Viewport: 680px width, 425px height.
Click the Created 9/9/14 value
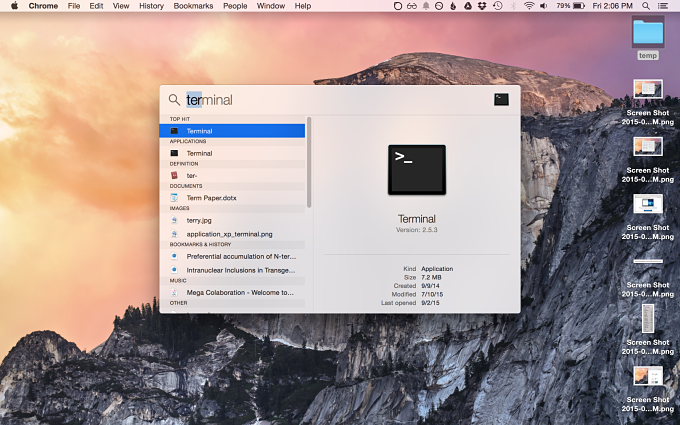[x=430, y=286]
